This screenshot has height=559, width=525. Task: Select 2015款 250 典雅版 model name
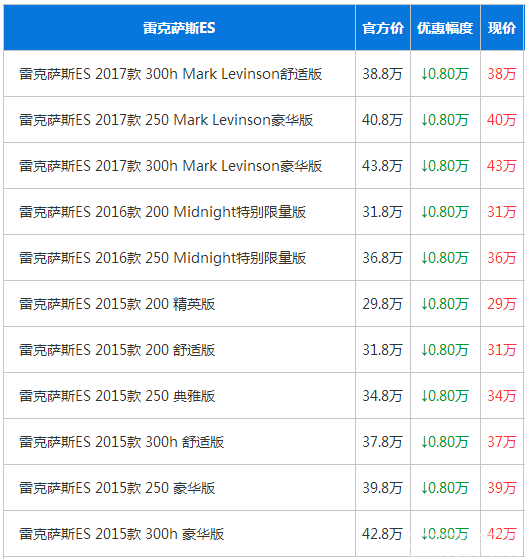tap(117, 396)
